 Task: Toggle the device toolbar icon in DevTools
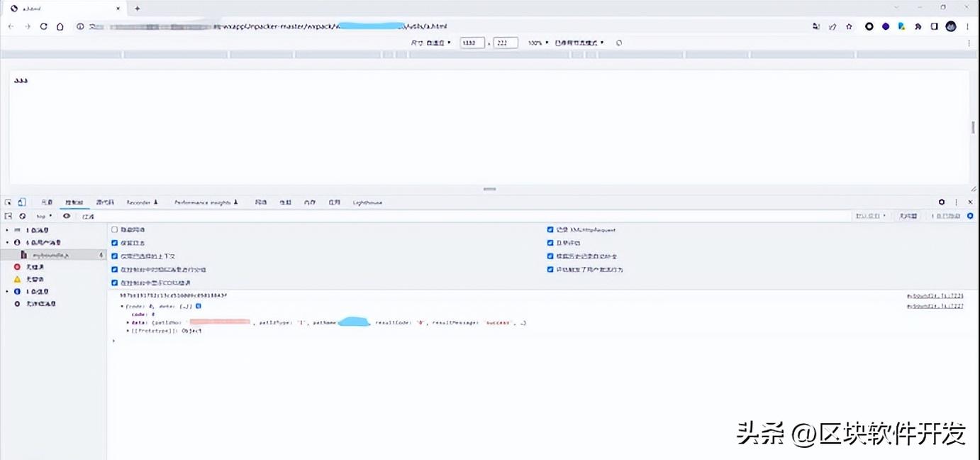pyautogui.click(x=22, y=202)
